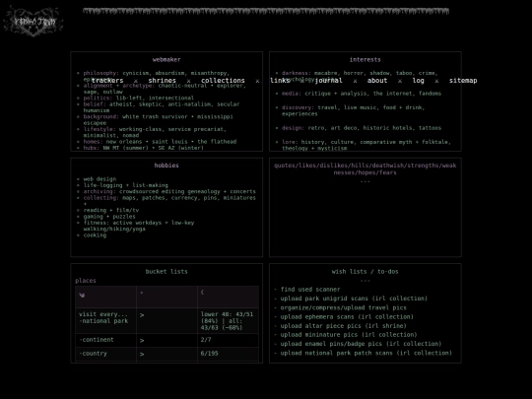Select the 'visit every... -national park' cell
The image size is (532, 399).
[105, 320]
